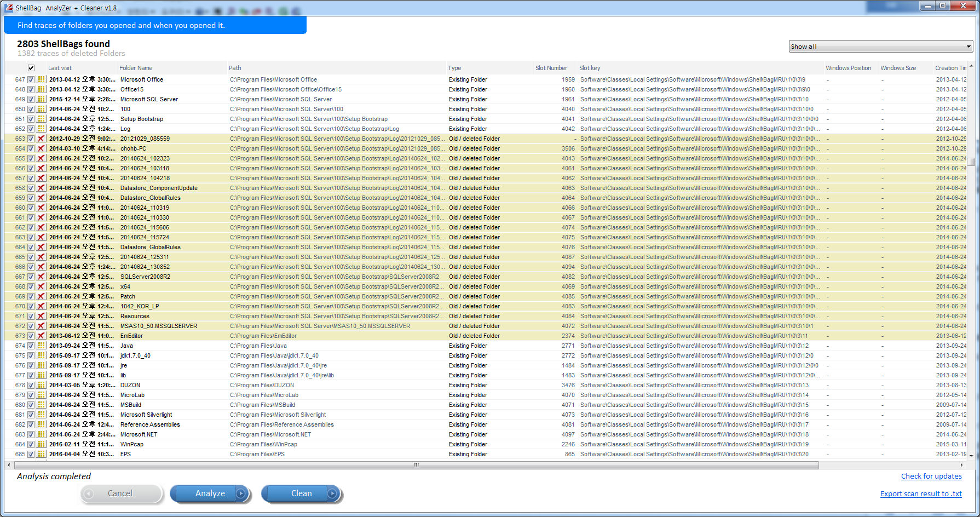Click the horizontal scrollbar right arrow
The height and width of the screenshot is (517, 980).
[x=962, y=465]
